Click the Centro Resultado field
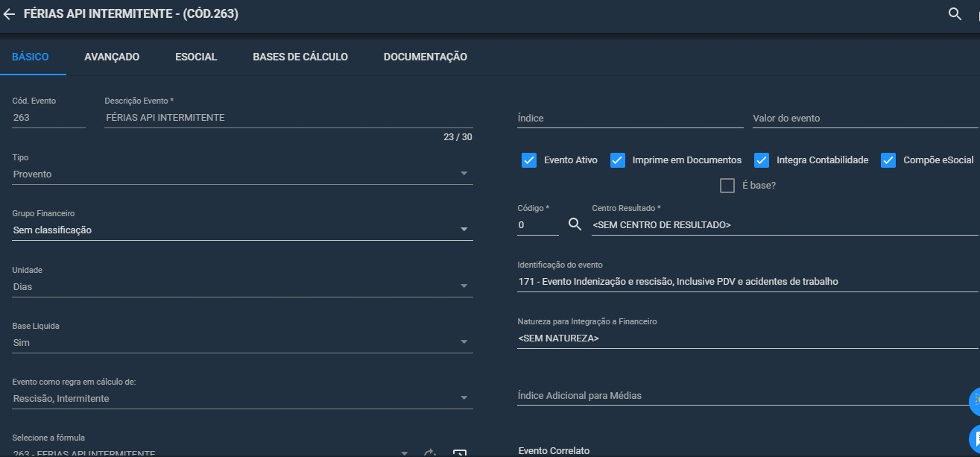This screenshot has width=980, height=457. point(785,225)
